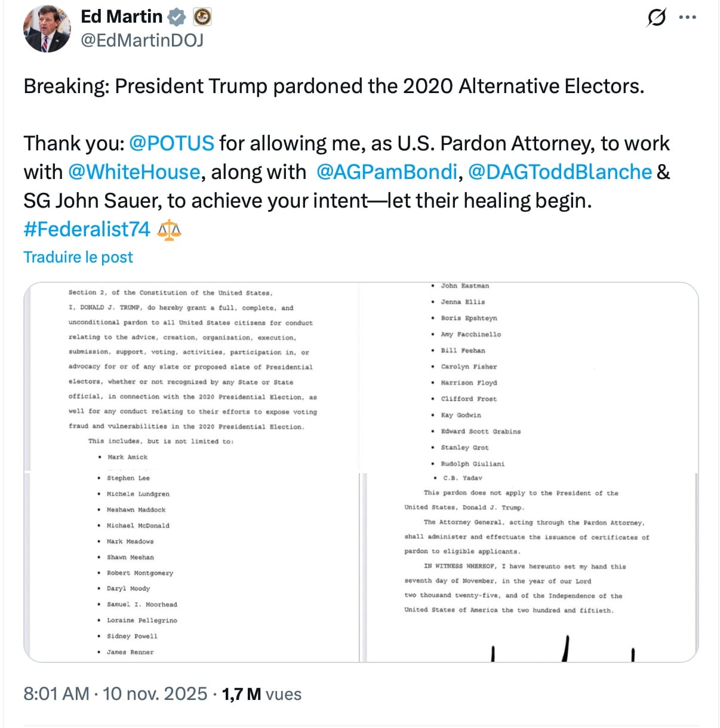Screen dimensions: 720x728
Task: Follow the @POTUS mention link
Action: pyautogui.click(x=171, y=143)
